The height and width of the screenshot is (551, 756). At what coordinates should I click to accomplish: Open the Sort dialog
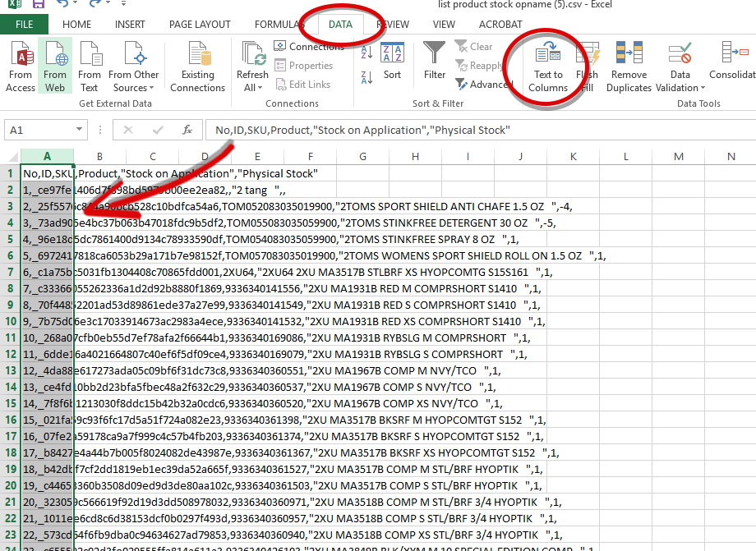pyautogui.click(x=392, y=61)
